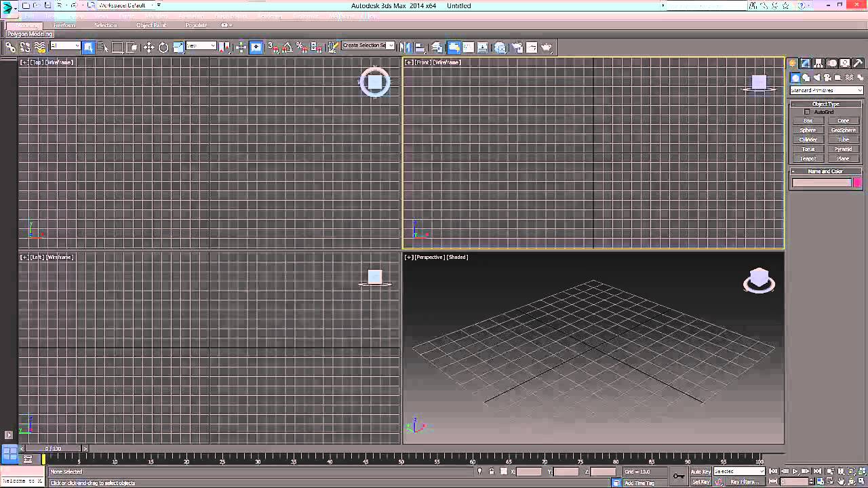Image resolution: width=868 pixels, height=488 pixels.
Task: Open the Material Editor icon
Action: (500, 47)
